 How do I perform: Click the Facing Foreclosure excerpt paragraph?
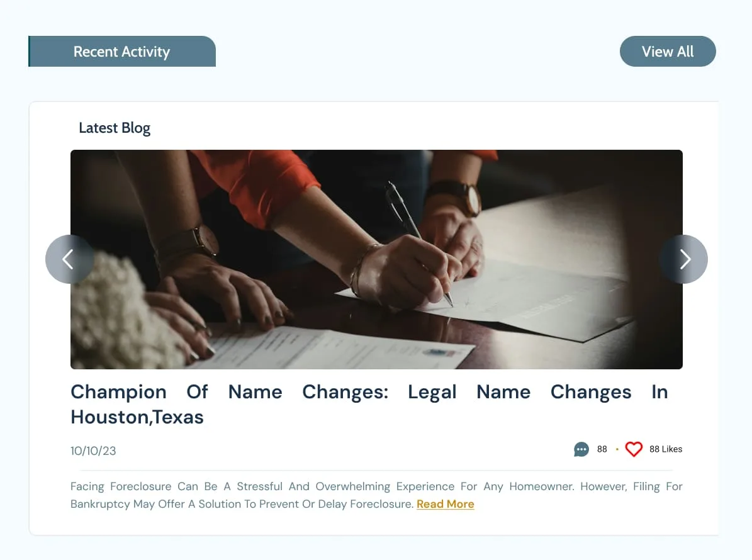(376, 495)
